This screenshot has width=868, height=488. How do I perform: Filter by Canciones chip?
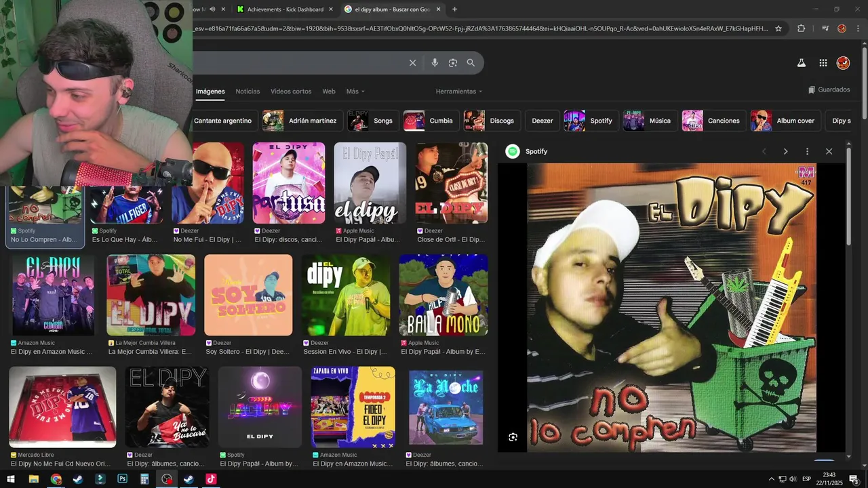click(713, 121)
